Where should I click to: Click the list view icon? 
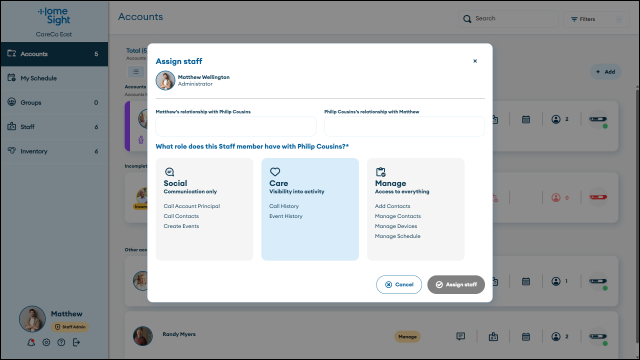click(x=136, y=72)
